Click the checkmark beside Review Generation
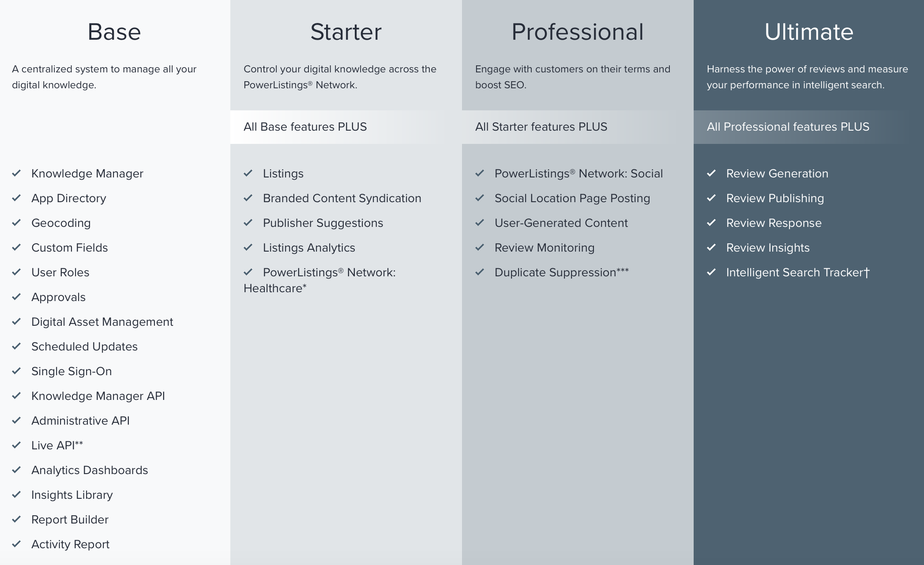The image size is (924, 565). coord(711,173)
